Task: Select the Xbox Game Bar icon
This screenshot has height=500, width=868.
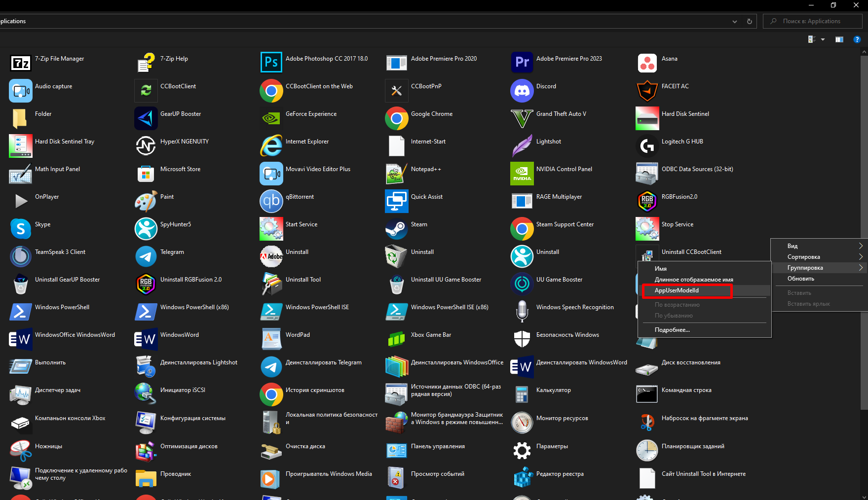Action: (396, 339)
